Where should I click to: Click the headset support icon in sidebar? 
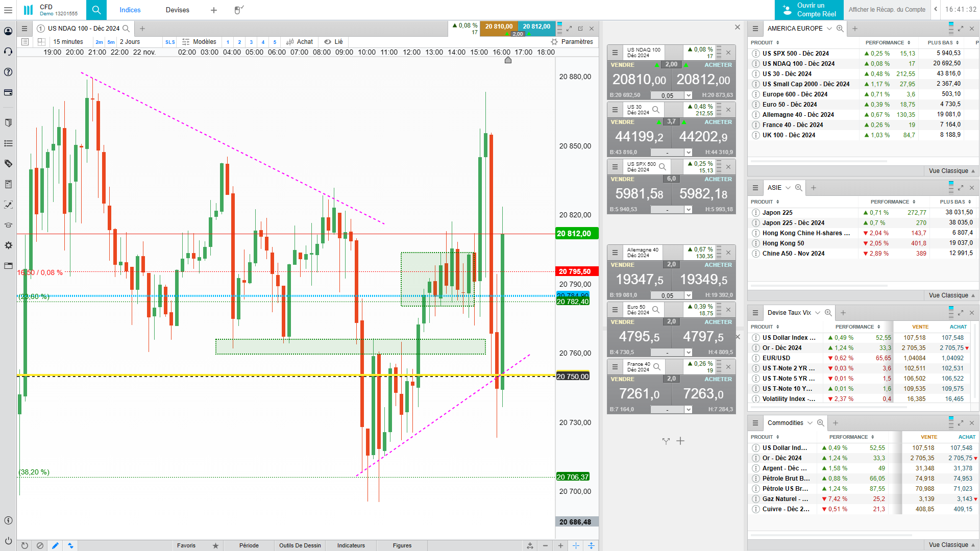click(x=8, y=52)
